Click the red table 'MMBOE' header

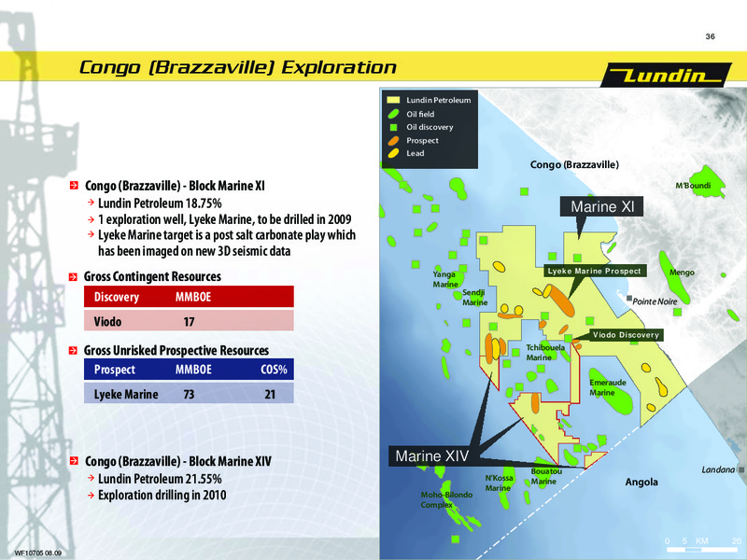[x=193, y=297]
